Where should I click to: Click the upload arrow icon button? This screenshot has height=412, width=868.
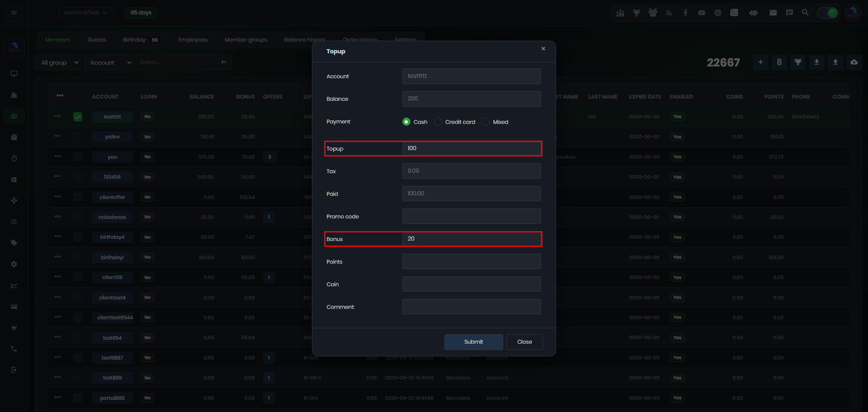pos(835,62)
